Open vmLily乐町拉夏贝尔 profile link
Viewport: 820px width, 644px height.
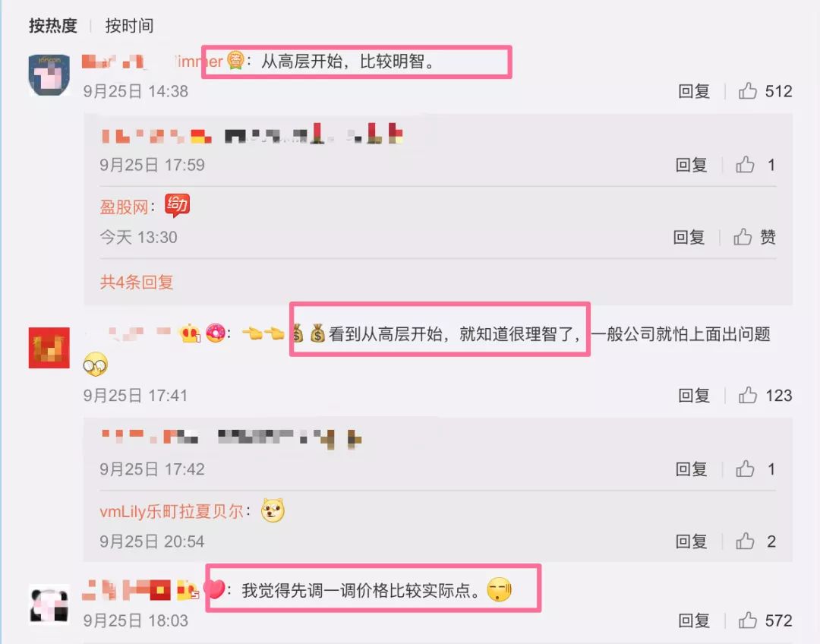[172, 510]
